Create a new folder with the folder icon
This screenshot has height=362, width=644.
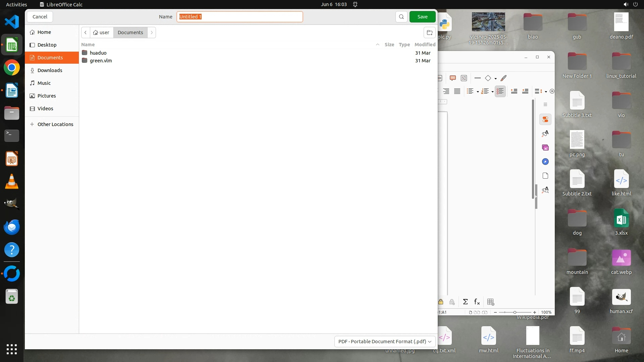click(x=429, y=33)
